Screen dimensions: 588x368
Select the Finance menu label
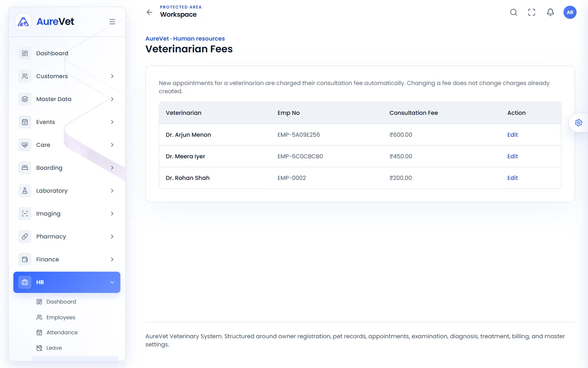click(x=48, y=259)
